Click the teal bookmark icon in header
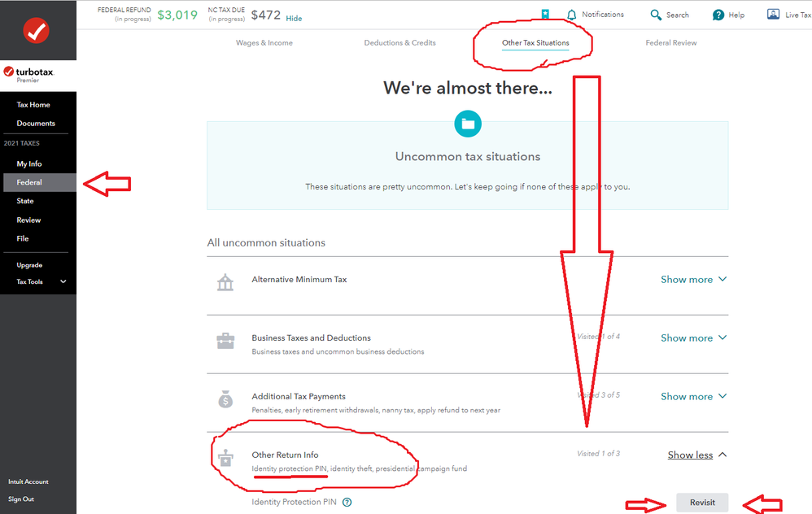Screen dimensions: 812x514 coord(545,14)
